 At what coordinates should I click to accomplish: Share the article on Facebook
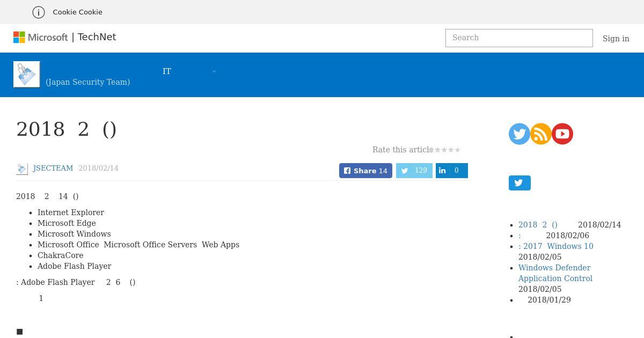pyautogui.click(x=365, y=171)
